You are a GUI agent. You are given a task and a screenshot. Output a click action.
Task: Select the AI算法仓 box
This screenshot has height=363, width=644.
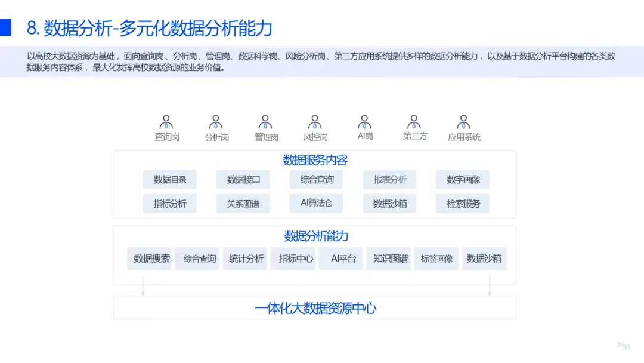click(x=316, y=204)
